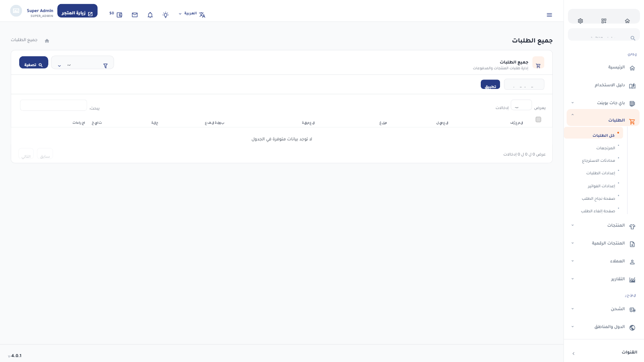Open the mail envelope icon
This screenshot has width=644, height=362.
tap(135, 15)
